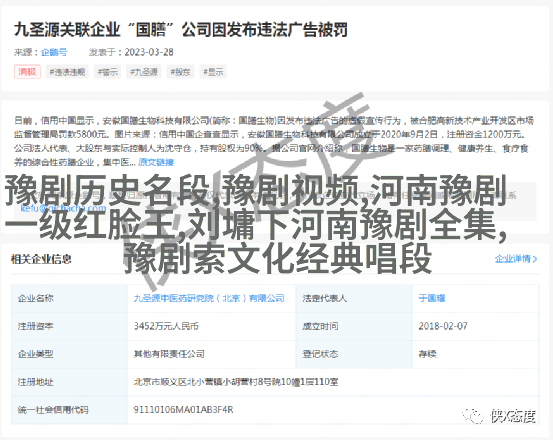Click the kefu email address link
The image size is (553, 440).
coord(63,208)
